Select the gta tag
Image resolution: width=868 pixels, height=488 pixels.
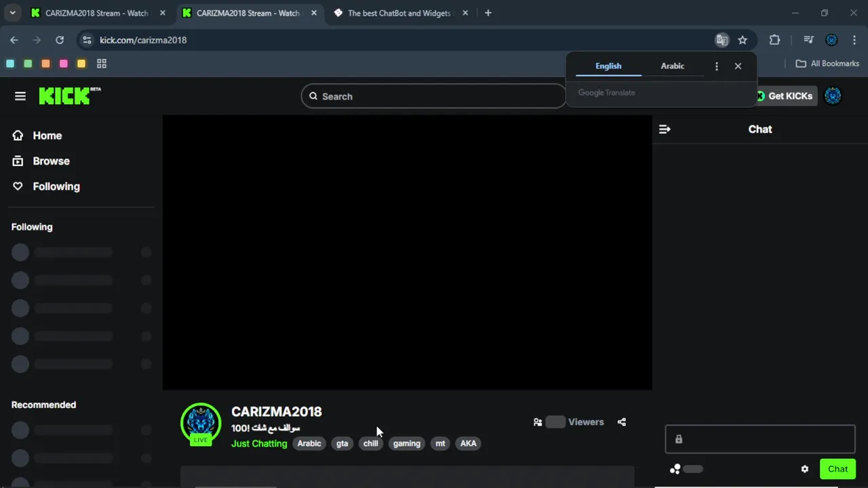click(x=342, y=443)
